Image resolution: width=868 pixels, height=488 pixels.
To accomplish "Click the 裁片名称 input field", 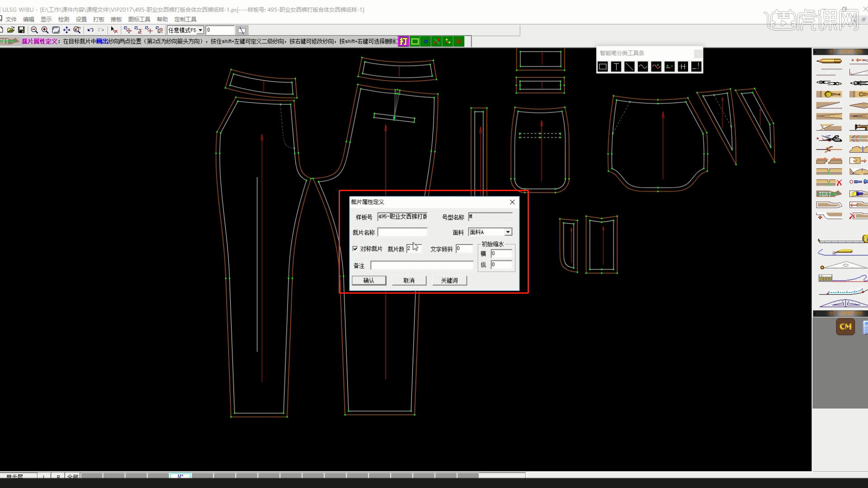I will point(402,232).
